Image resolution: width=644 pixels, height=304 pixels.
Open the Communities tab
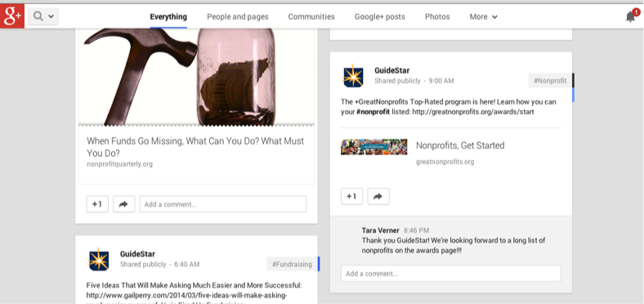coord(311,17)
